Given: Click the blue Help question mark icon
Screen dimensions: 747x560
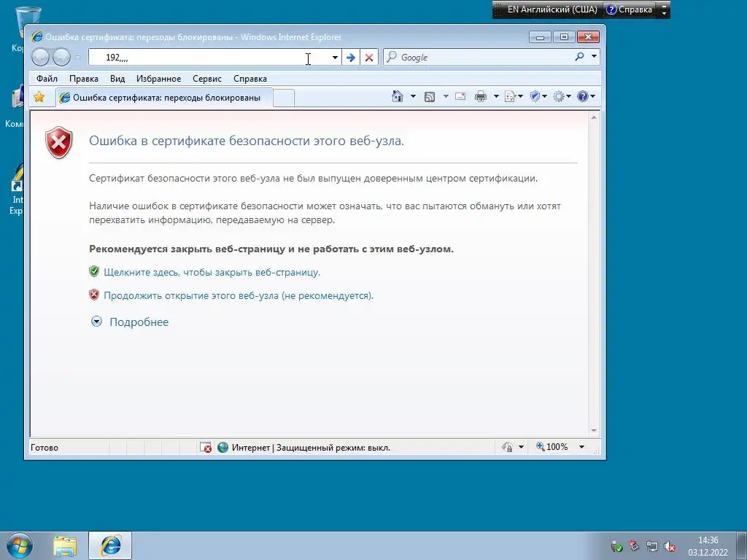Looking at the screenshot, I should (583, 96).
